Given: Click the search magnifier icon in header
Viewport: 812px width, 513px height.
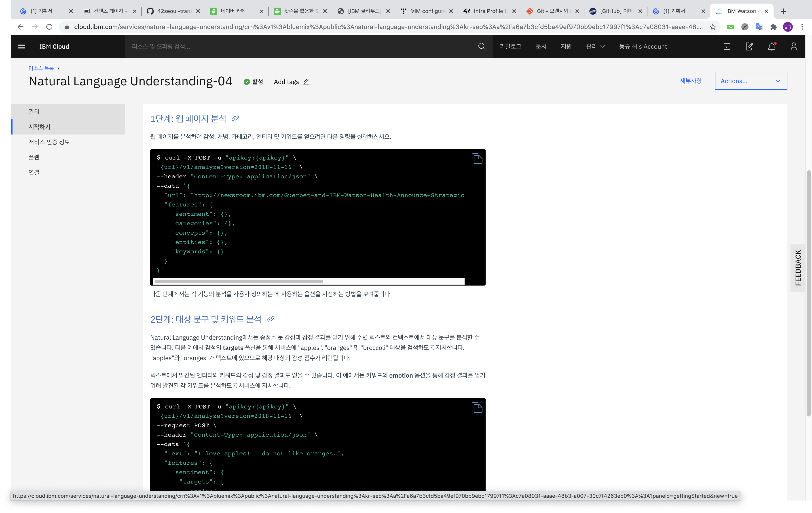Looking at the screenshot, I should pyautogui.click(x=482, y=46).
